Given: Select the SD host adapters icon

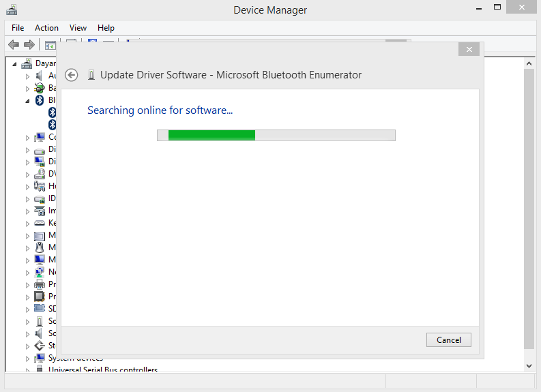Looking at the screenshot, I should 40,308.
